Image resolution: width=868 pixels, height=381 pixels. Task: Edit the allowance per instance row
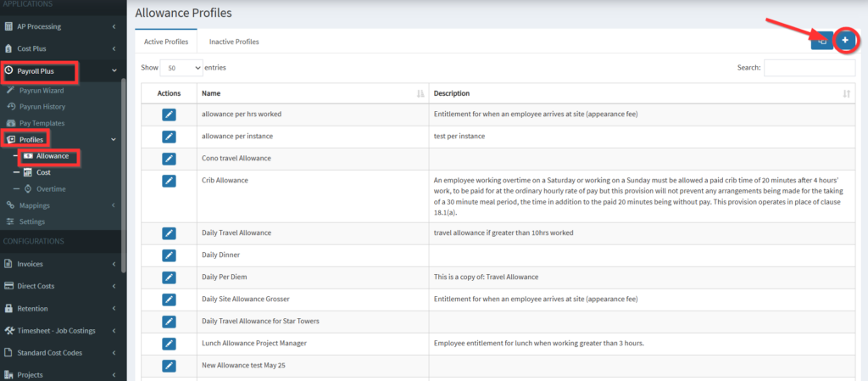click(169, 136)
